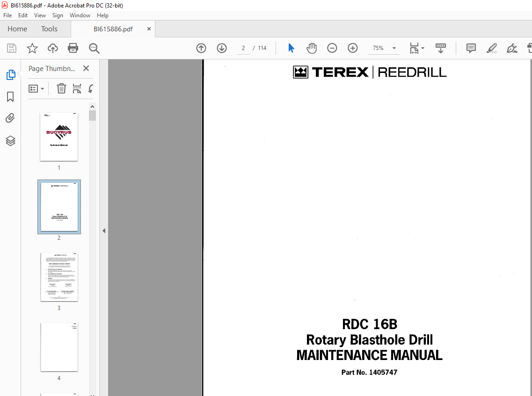532x396 pixels.
Task: Click the Save file icon
Action: point(12,48)
